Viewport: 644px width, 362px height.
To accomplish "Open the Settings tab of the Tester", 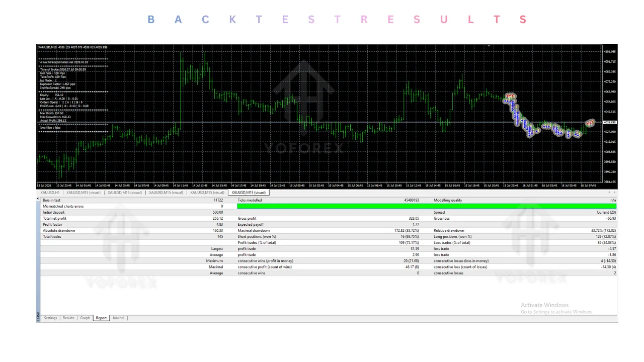I will 50,318.
